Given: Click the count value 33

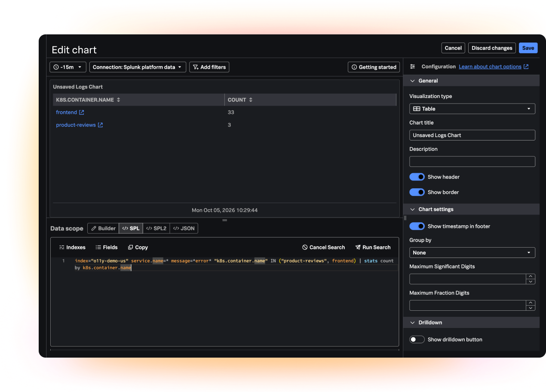Looking at the screenshot, I should (231, 112).
